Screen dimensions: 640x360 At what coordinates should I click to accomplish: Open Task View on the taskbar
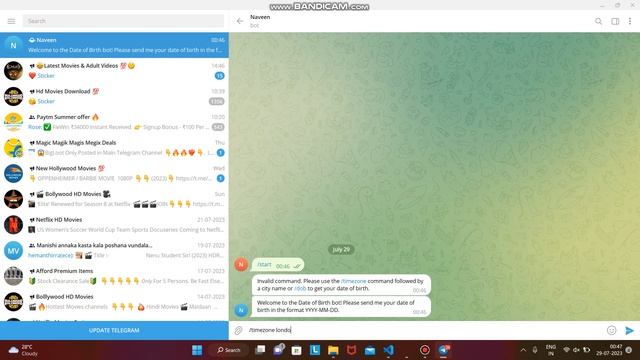point(260,350)
